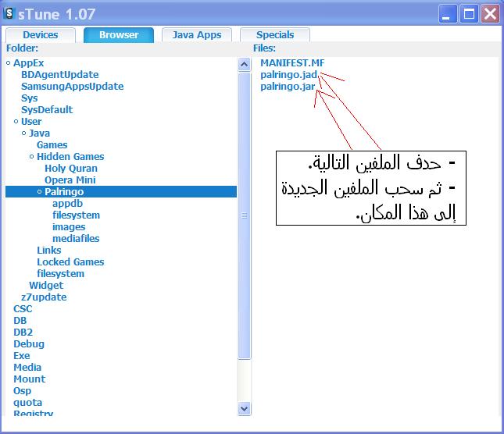The image size is (504, 434).
Task: Collapse the AppEx folder node
Action: pyautogui.click(x=9, y=63)
